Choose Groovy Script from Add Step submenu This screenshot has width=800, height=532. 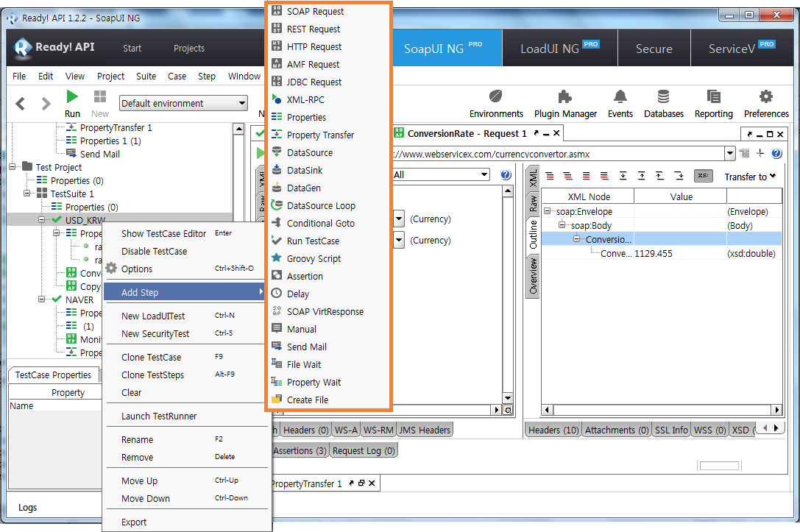[314, 259]
